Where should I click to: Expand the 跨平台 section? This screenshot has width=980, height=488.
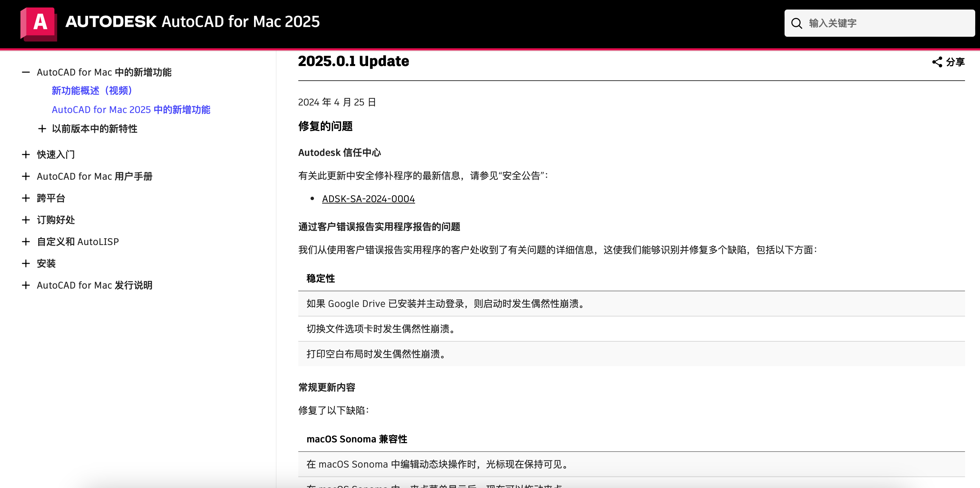26,198
